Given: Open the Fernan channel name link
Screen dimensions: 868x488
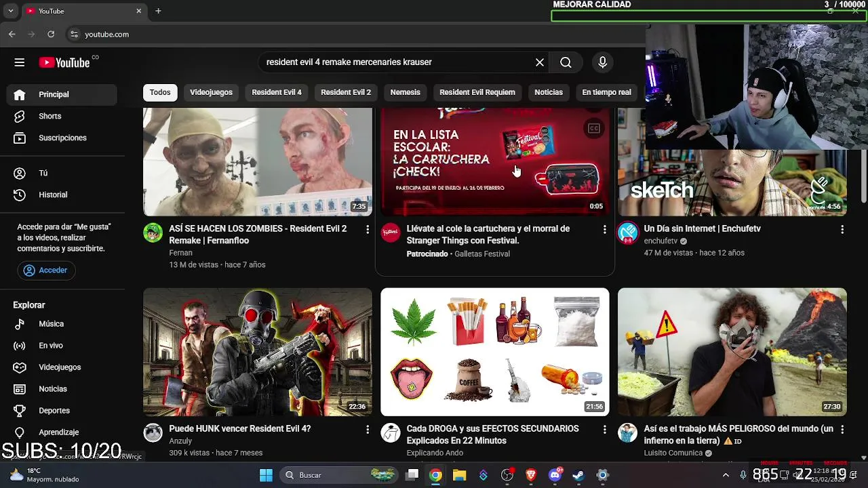Looking at the screenshot, I should [x=180, y=253].
